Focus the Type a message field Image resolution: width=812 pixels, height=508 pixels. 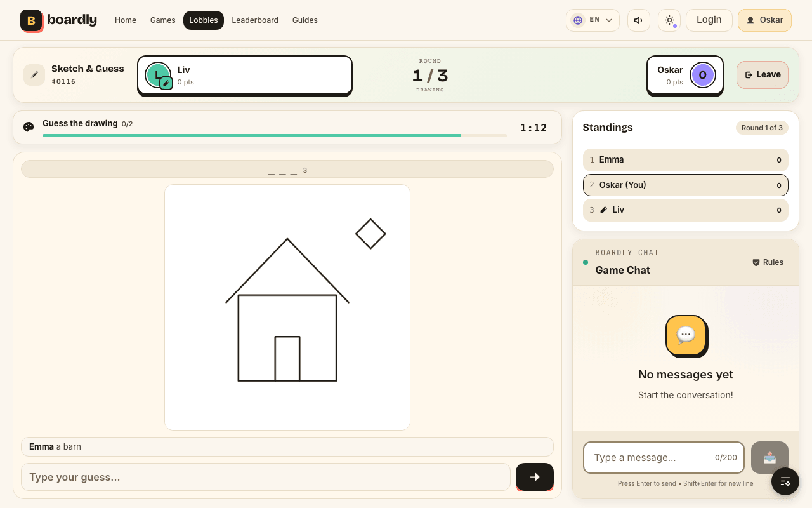664,457
